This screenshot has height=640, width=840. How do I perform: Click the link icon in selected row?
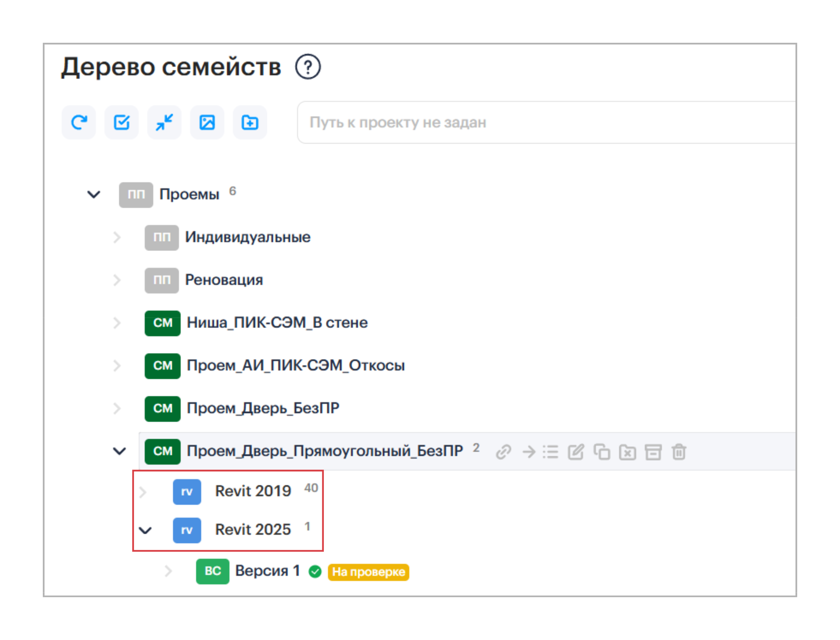click(x=503, y=452)
